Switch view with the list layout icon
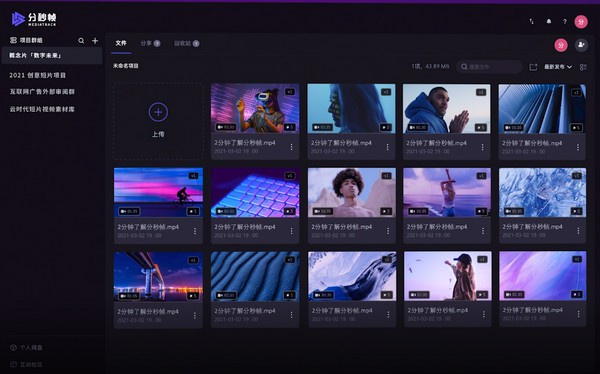600x374 pixels. pyautogui.click(x=583, y=67)
